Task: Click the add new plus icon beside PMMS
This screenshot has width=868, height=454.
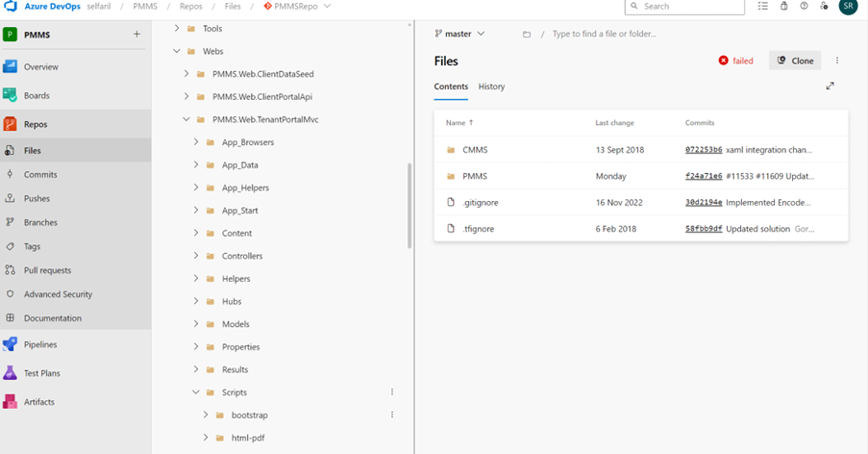Action: [136, 35]
